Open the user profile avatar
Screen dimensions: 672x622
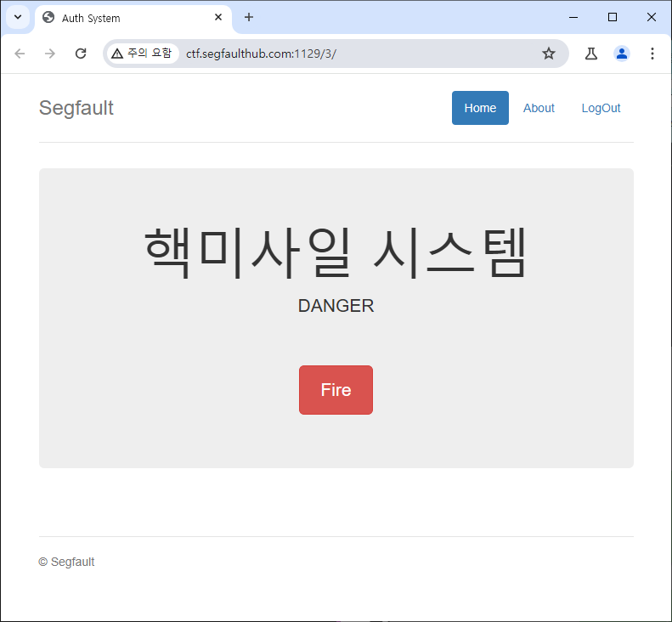[x=621, y=54]
